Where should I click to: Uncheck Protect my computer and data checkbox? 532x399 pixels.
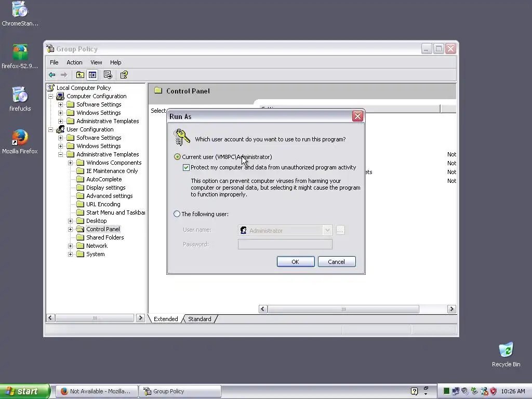pos(186,167)
